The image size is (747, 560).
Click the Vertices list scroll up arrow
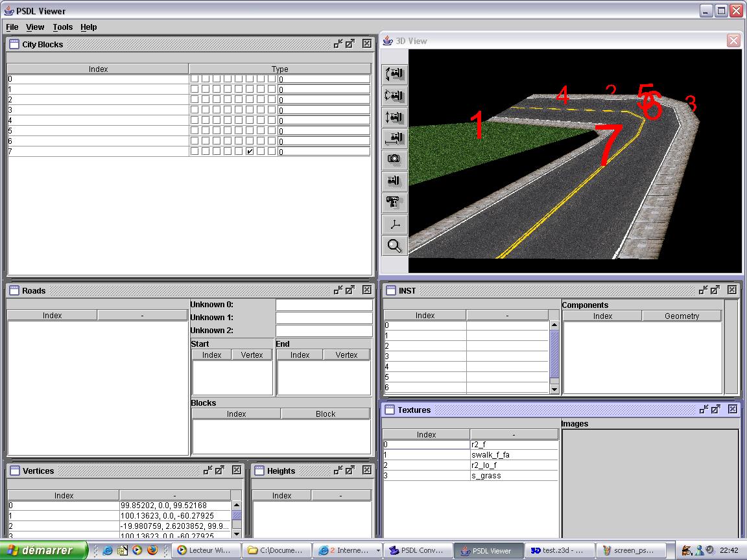(x=237, y=506)
